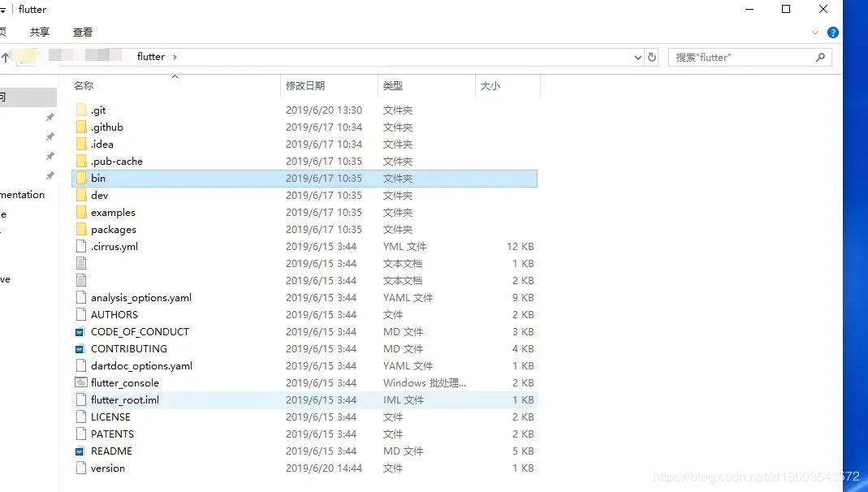Click the 2 KB text document icon

81,281
